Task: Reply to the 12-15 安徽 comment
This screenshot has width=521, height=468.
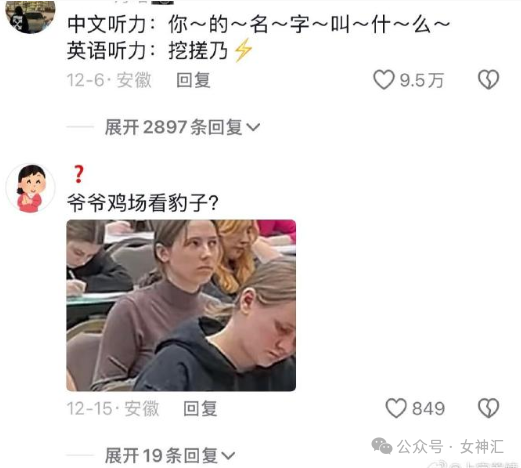Action: [200, 409]
